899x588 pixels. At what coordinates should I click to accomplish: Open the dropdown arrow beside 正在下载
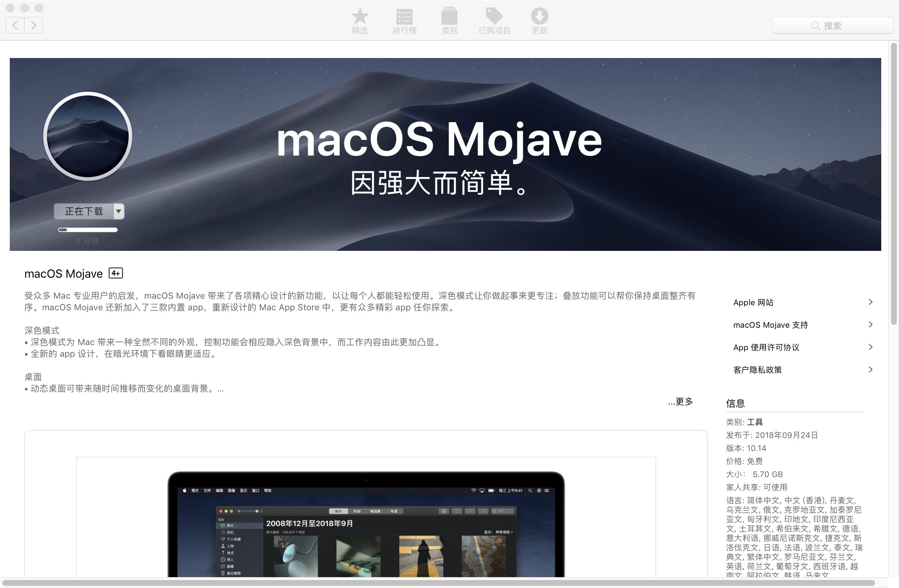click(x=119, y=211)
